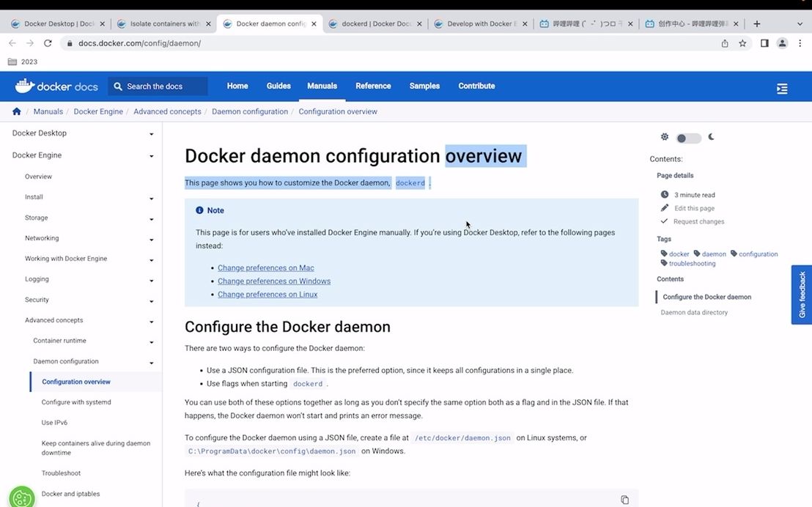Bookmark this page with the star icon
812x507 pixels.
coord(742,43)
